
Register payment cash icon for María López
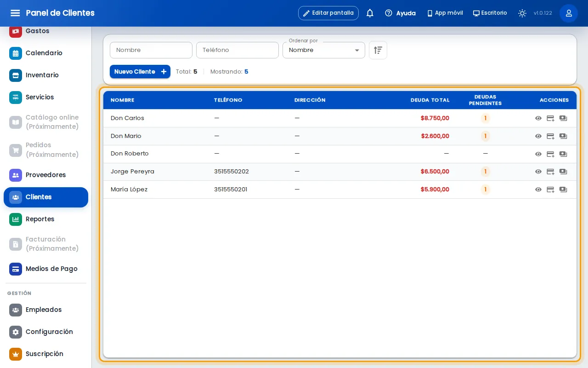[563, 190]
